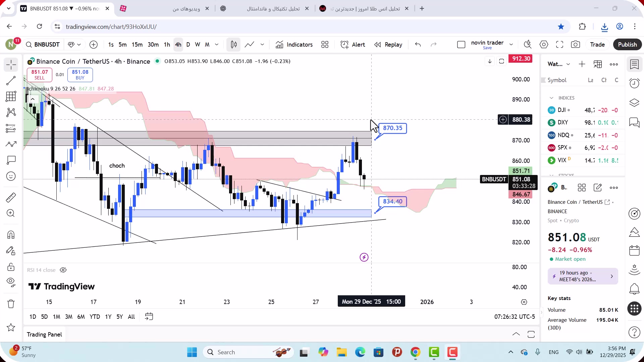Click BUY 851.08 button
The height and width of the screenshot is (362, 644).
(80, 75)
